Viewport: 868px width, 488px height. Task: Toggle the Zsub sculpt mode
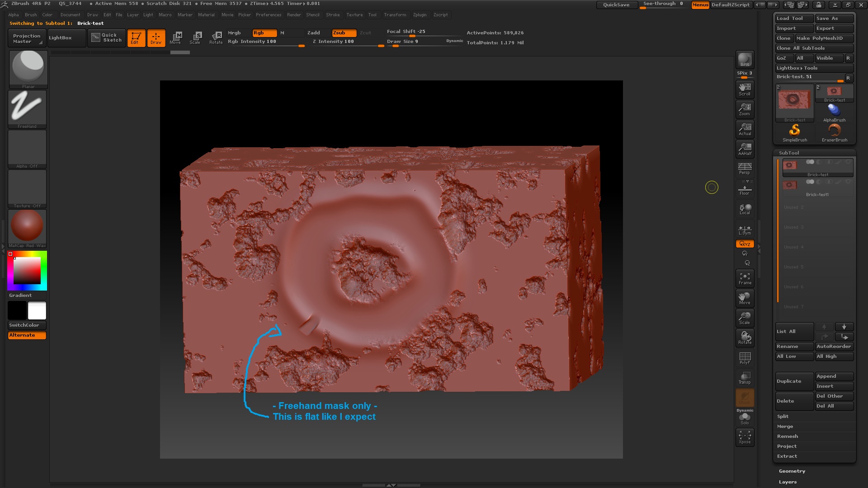pos(344,33)
